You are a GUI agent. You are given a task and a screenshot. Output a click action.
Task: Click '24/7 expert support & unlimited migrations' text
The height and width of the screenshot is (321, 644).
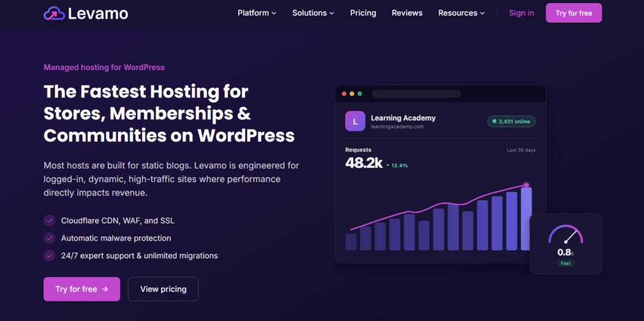pyautogui.click(x=139, y=255)
